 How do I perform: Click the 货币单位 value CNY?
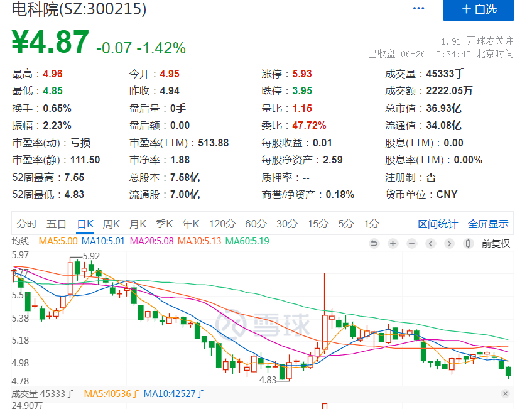tap(447, 195)
